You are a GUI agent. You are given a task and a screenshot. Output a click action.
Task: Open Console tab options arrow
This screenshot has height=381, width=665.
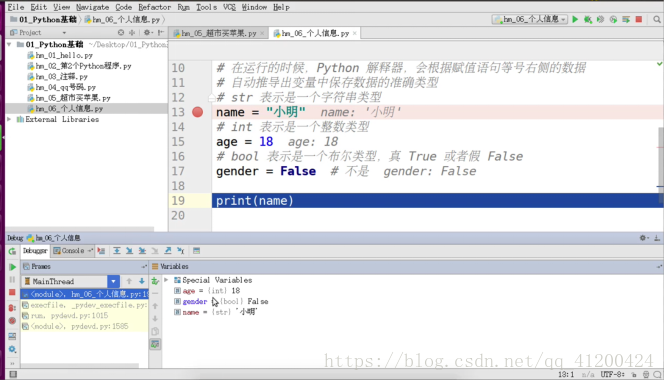pos(90,251)
